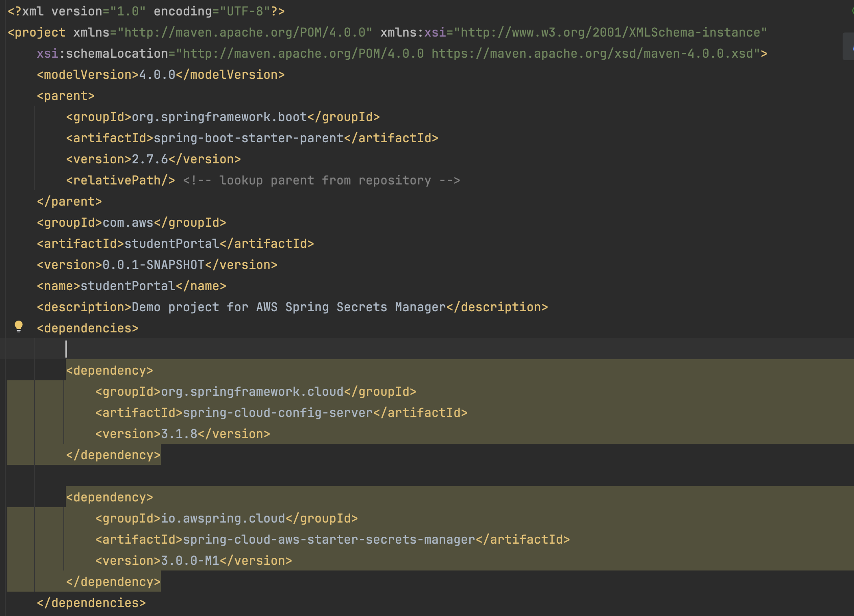Click the org.springframework.boot groupId value
This screenshot has width=854, height=616.
pyautogui.click(x=219, y=117)
